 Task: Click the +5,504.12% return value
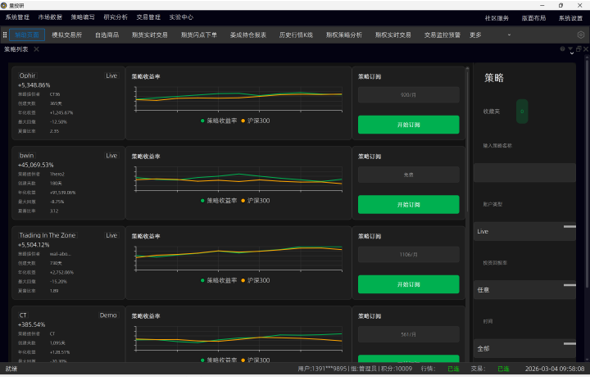(x=33, y=245)
